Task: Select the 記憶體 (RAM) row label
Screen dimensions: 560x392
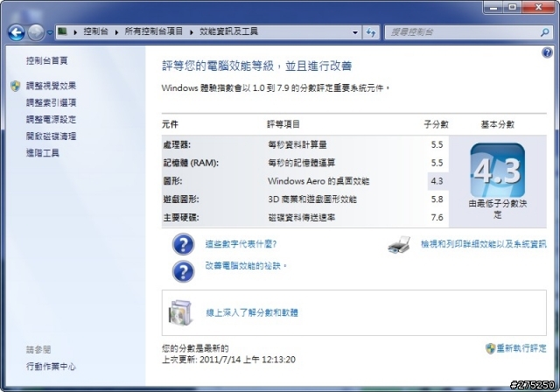Action: point(191,163)
